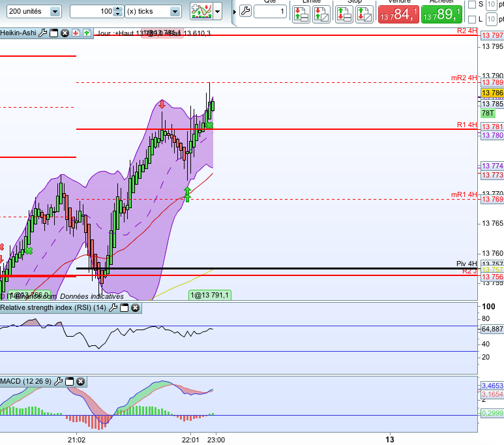Click the green 78T tick counter

[488, 113]
